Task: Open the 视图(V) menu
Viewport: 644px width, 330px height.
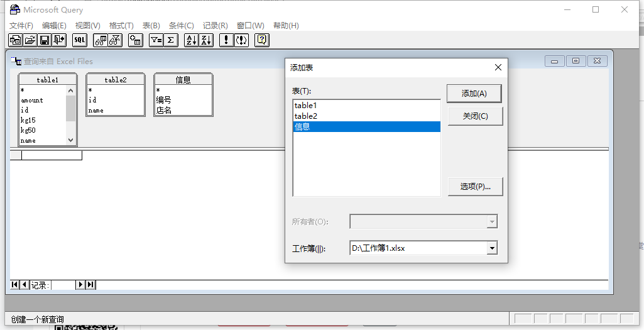Action: coord(87,26)
